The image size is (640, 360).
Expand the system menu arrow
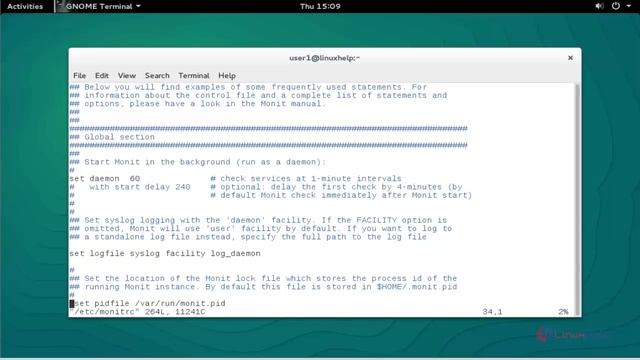pyautogui.click(x=629, y=6)
